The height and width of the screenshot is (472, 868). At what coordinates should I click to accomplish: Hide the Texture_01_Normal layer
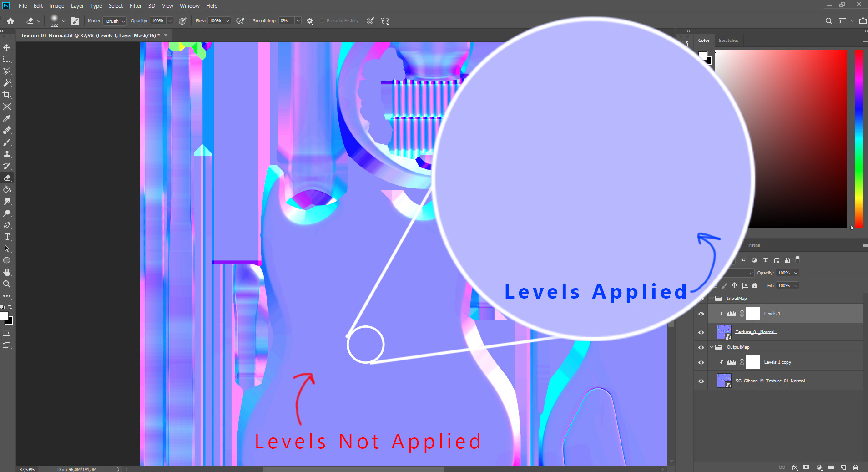coord(701,332)
